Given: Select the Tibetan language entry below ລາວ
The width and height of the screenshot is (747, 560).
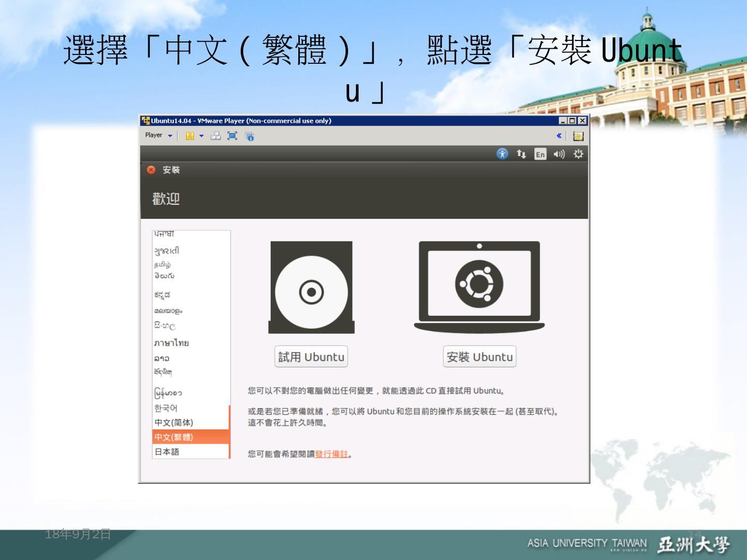Looking at the screenshot, I should click(191, 372).
